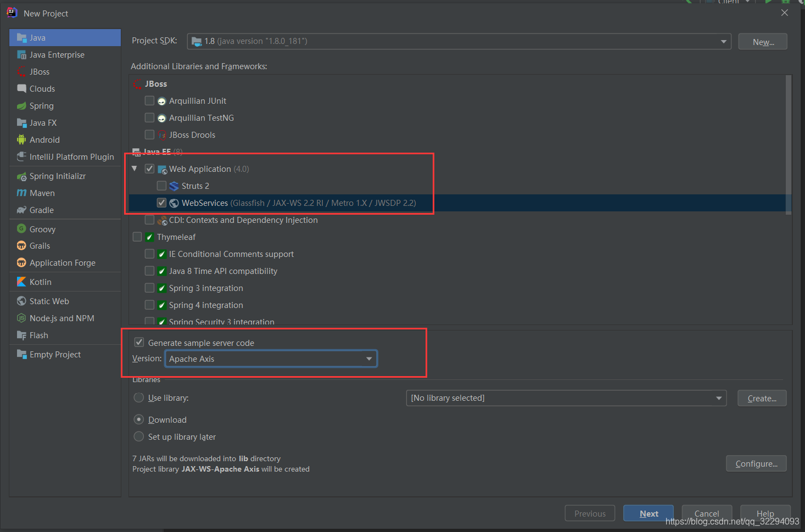805x532 pixels.
Task: Enable the Arquillian TestNG checkbox
Action: click(149, 118)
